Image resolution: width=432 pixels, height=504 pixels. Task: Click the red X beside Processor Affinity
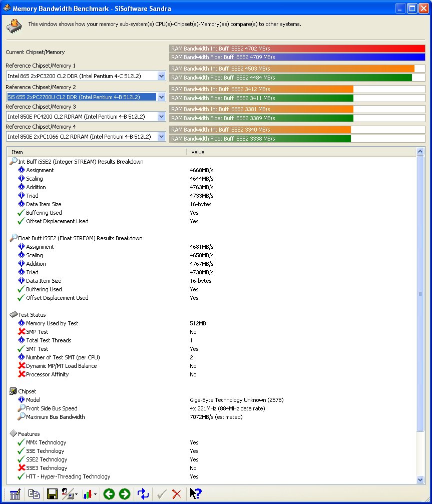(x=22, y=374)
